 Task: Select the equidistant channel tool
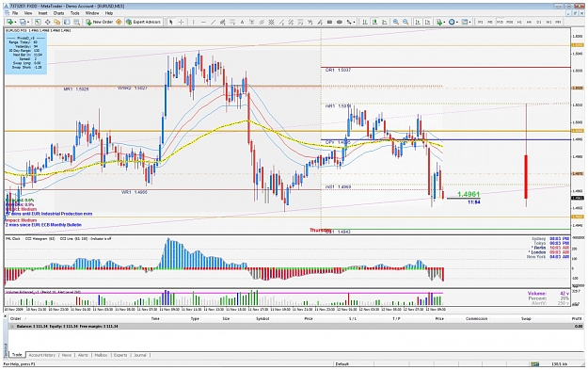click(x=222, y=22)
